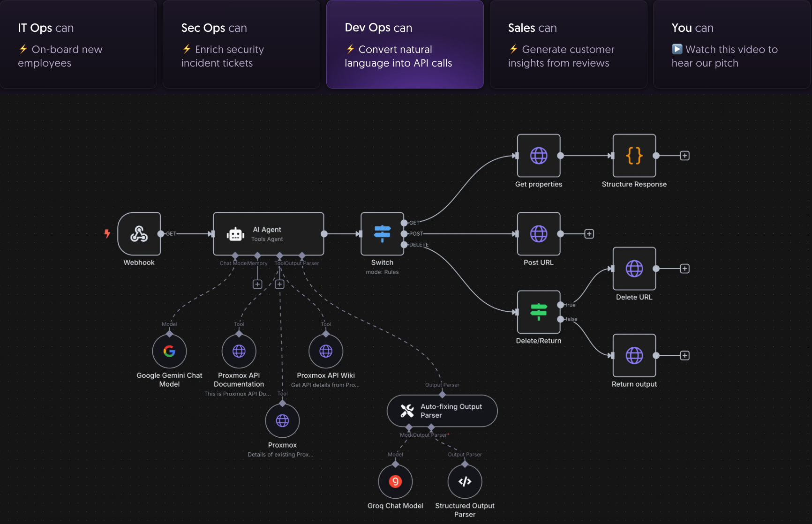
Task: Select the Return output node
Action: 634,355
